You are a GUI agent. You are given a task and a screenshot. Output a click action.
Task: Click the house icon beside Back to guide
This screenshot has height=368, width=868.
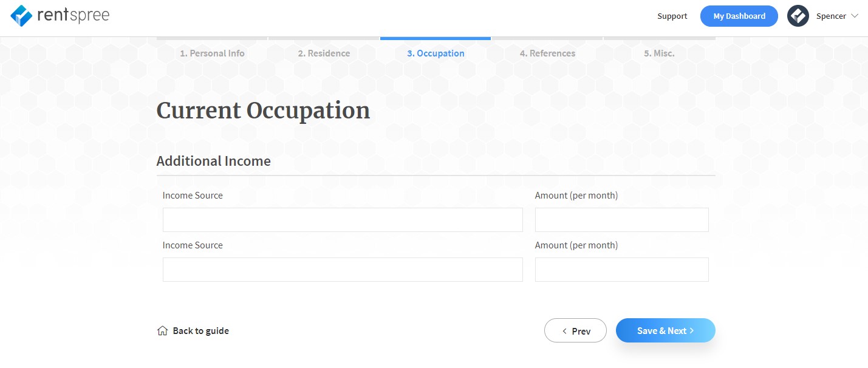point(162,331)
